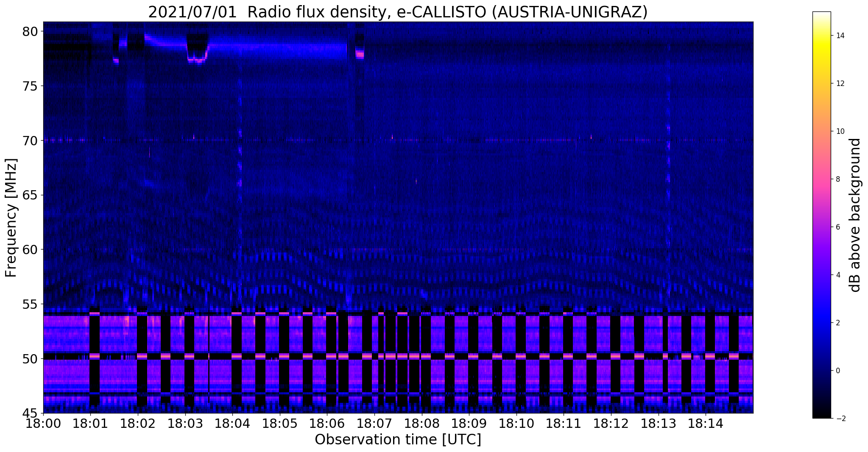Click the 18:11 time tick label

[x=564, y=423]
